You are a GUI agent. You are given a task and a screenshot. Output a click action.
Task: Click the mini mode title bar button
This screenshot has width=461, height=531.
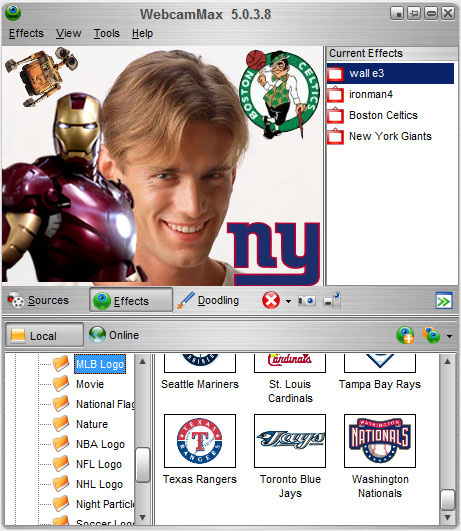click(397, 14)
